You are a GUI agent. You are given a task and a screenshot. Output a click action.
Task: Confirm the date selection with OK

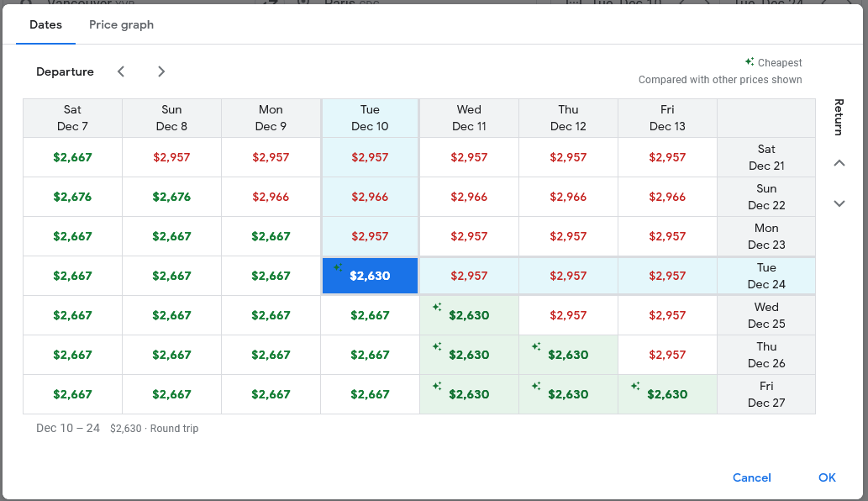[x=827, y=477]
